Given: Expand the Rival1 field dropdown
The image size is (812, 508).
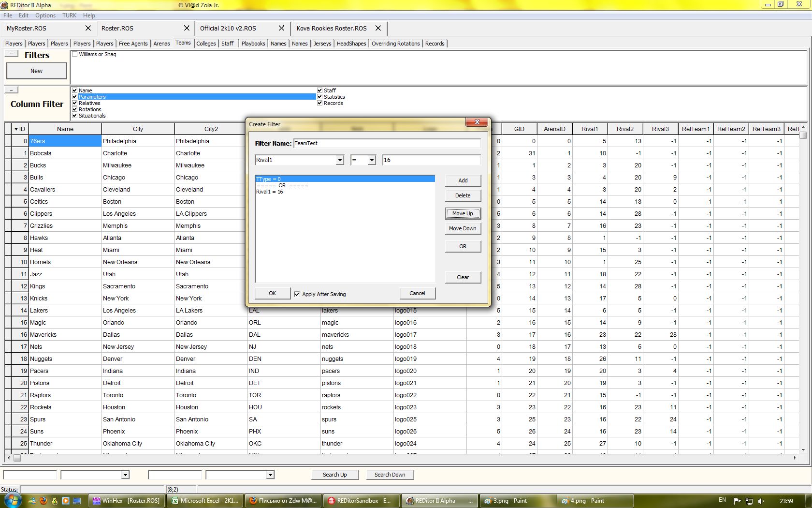Looking at the screenshot, I should (340, 160).
